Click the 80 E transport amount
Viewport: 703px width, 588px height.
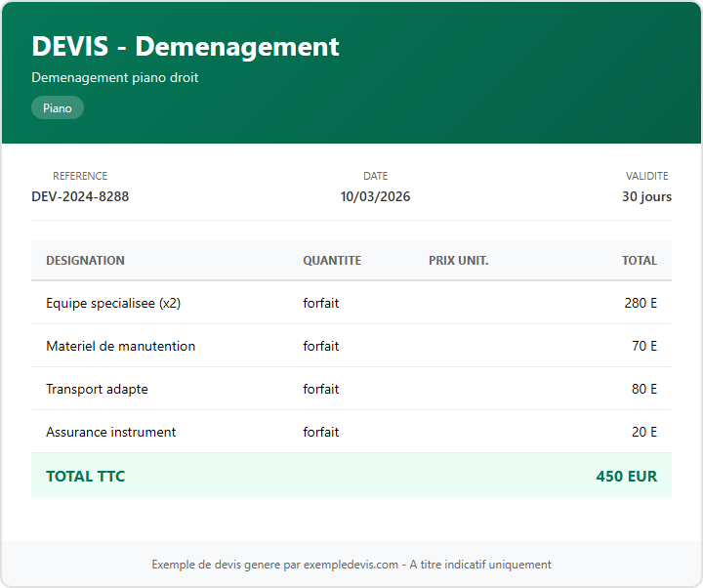[x=644, y=389]
